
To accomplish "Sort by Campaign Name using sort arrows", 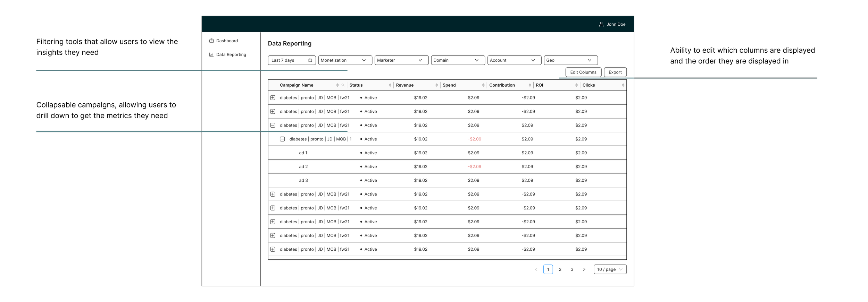I will pos(337,85).
